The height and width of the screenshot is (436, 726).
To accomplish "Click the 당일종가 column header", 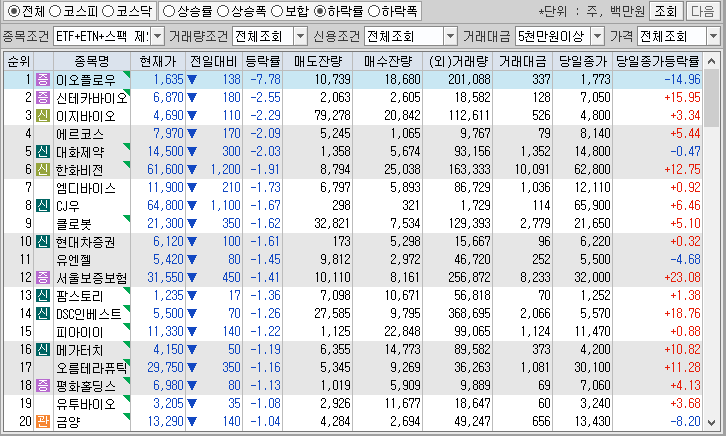I will (x=582, y=61).
